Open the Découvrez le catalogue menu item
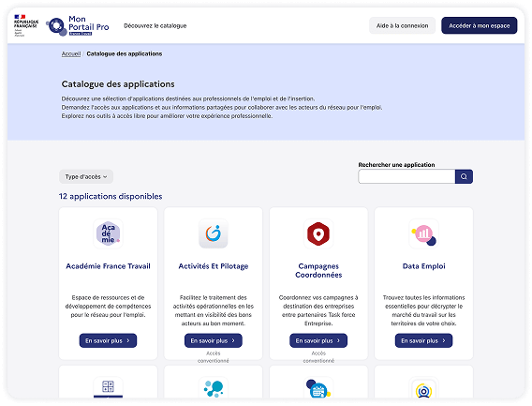This screenshot has height=406, width=532. pos(155,26)
